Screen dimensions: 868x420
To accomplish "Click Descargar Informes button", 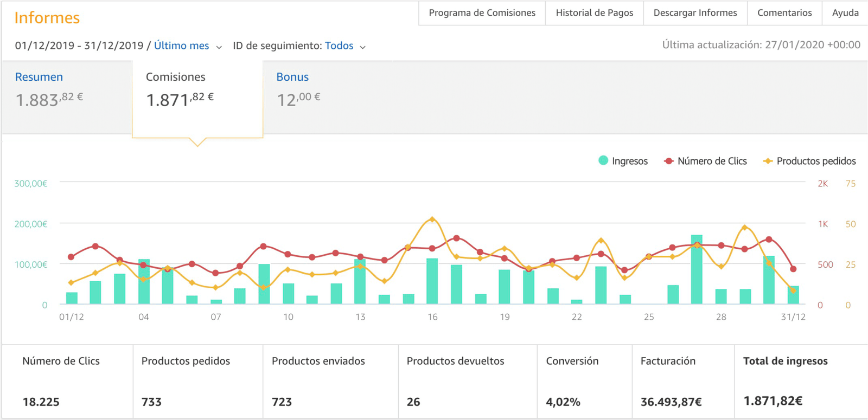I will pyautogui.click(x=695, y=13).
